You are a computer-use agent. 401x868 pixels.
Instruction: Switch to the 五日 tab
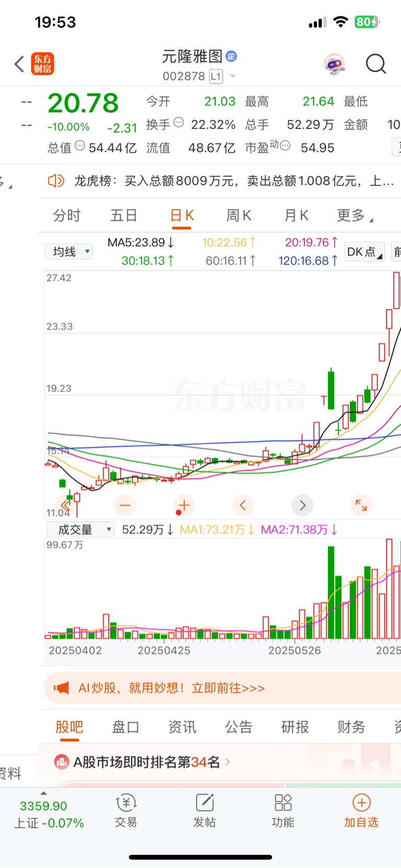pyautogui.click(x=124, y=216)
